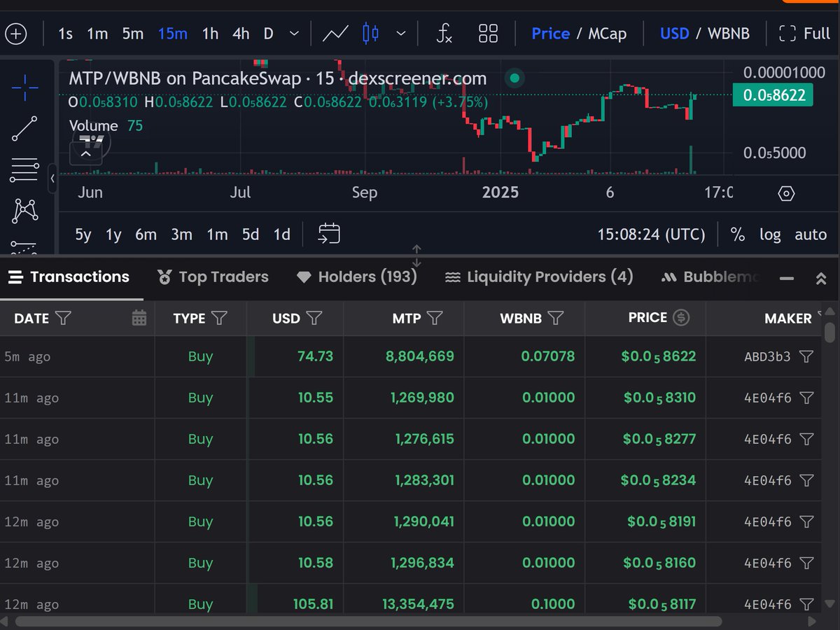This screenshot has height=630, width=840.
Task: Set quote currency to WBNB
Action: tap(728, 34)
